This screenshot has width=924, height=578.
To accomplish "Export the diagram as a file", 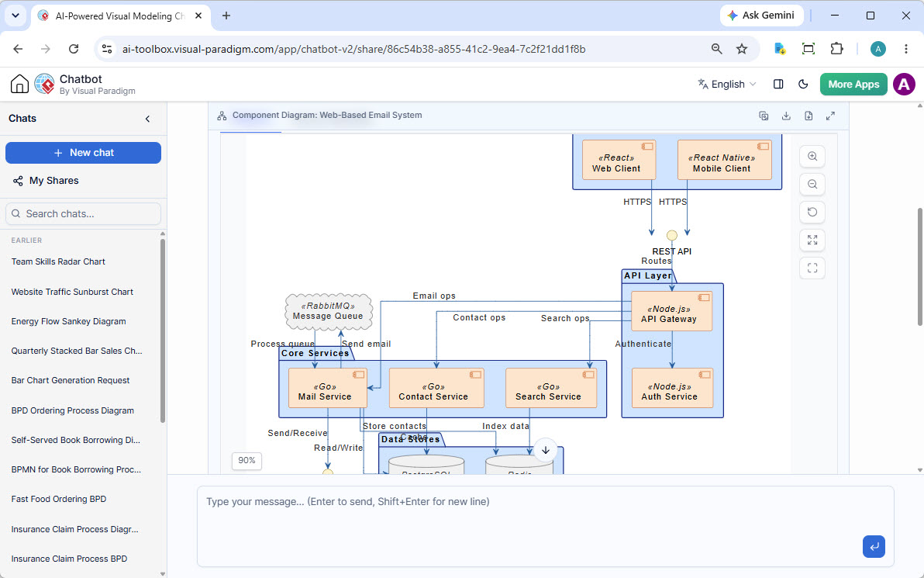I will pyautogui.click(x=808, y=116).
